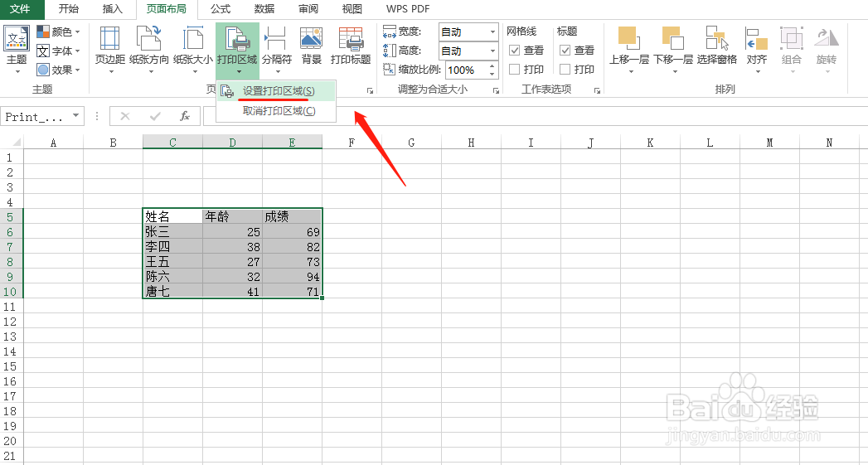Open the Selection Pane (选择窗格)
This screenshot has width=868, height=465.
[x=717, y=46]
